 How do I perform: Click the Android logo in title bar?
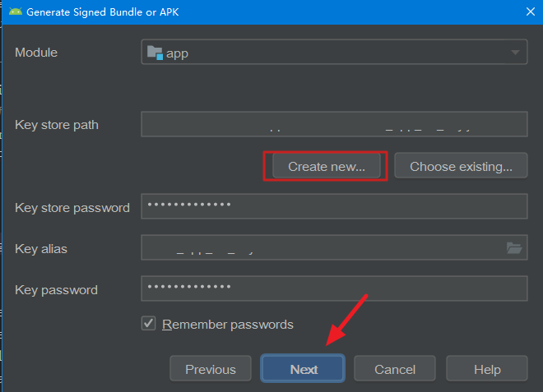click(16, 12)
